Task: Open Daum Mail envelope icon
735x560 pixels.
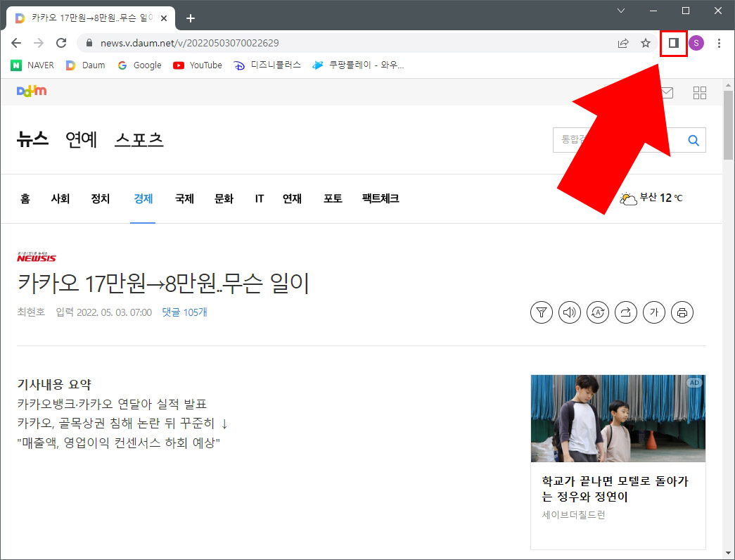Action: point(667,92)
